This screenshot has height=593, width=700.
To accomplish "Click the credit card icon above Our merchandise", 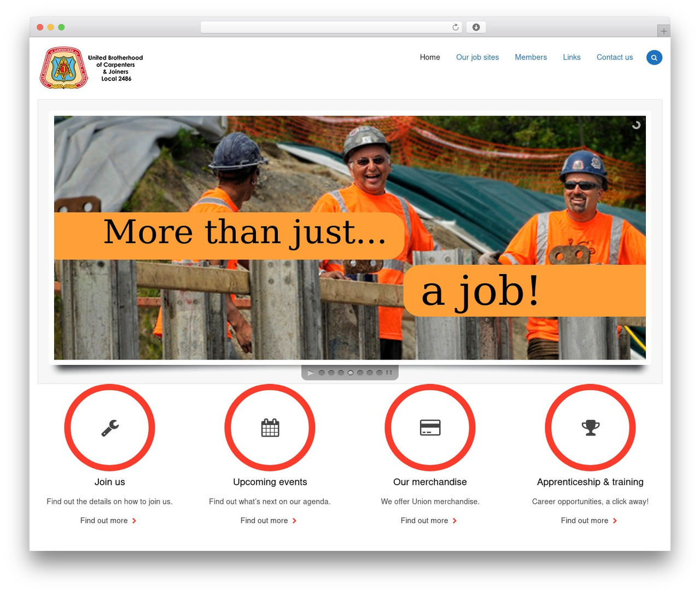I will click(x=430, y=428).
